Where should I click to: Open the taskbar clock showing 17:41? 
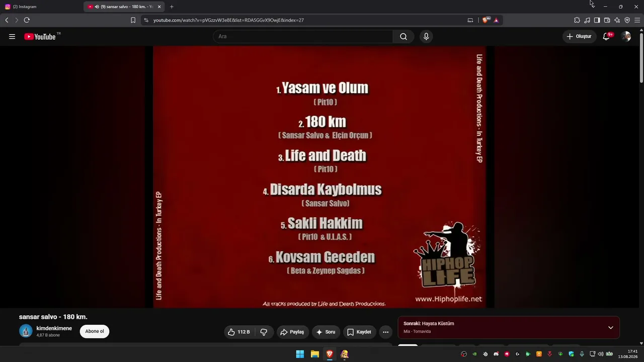pos(628,354)
